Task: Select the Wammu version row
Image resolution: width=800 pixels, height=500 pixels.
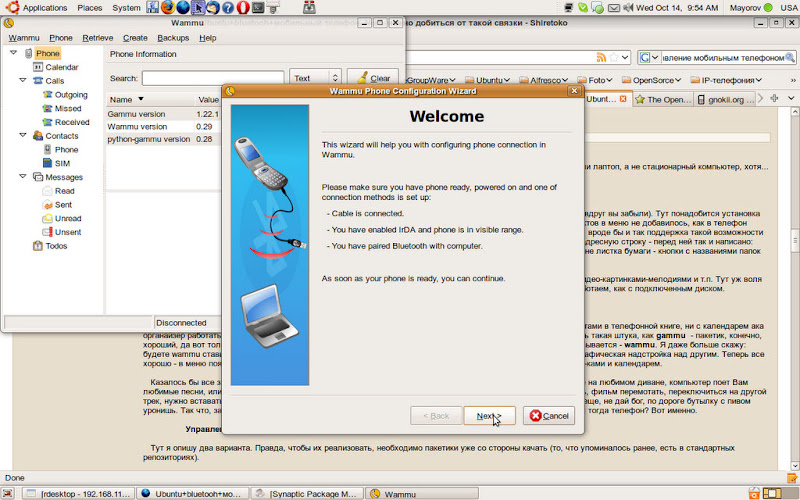Action: pyautogui.click(x=164, y=127)
